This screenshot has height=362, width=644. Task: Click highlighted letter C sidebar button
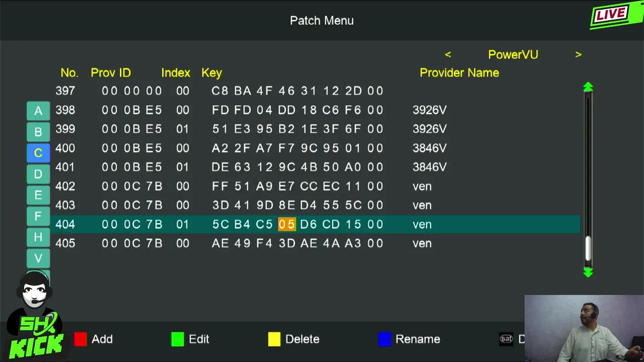pos(38,153)
